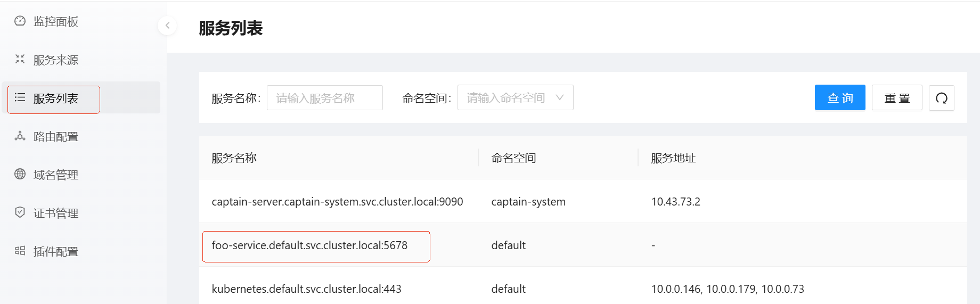Click the service sources icon
The height and width of the screenshot is (304, 980).
[x=20, y=59]
